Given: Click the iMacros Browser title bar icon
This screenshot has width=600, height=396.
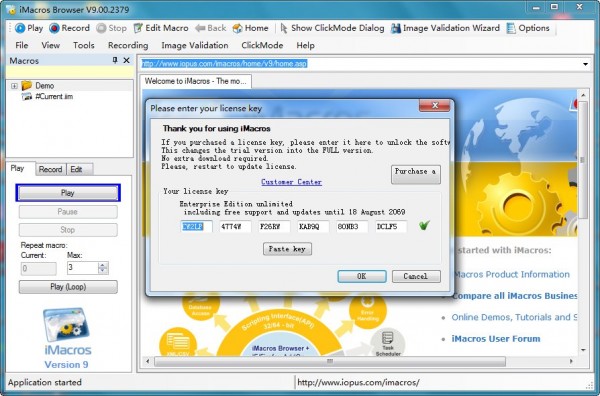Looking at the screenshot, I should [x=11, y=10].
